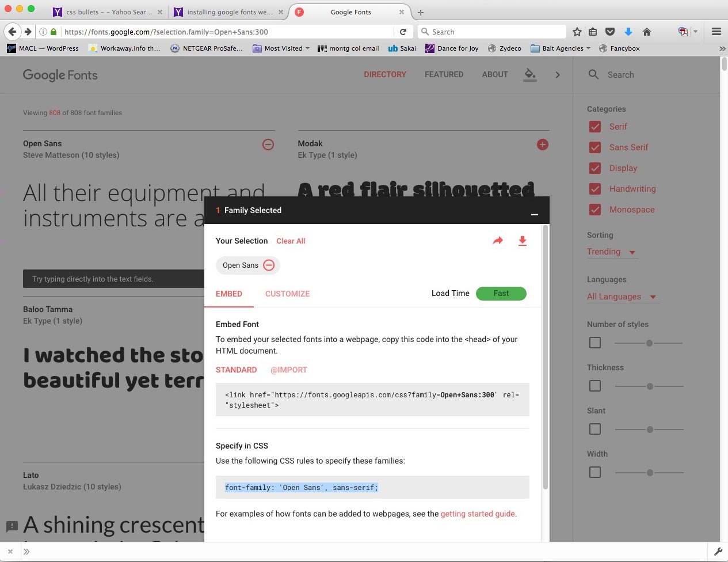The height and width of the screenshot is (562, 728).
Task: Open the downloads arrow in the toolbar
Action: (628, 32)
